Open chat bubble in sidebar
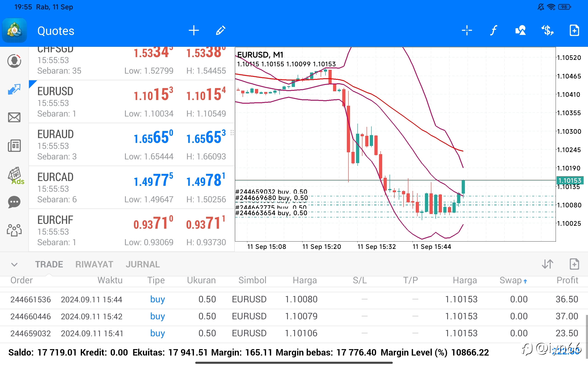The width and height of the screenshot is (588, 367). click(x=14, y=202)
